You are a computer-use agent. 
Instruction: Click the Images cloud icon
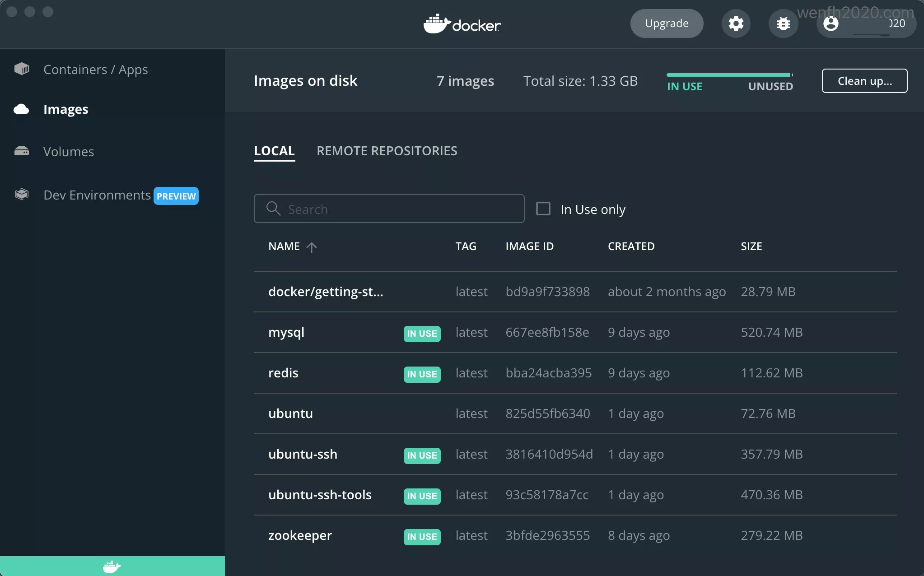click(22, 109)
